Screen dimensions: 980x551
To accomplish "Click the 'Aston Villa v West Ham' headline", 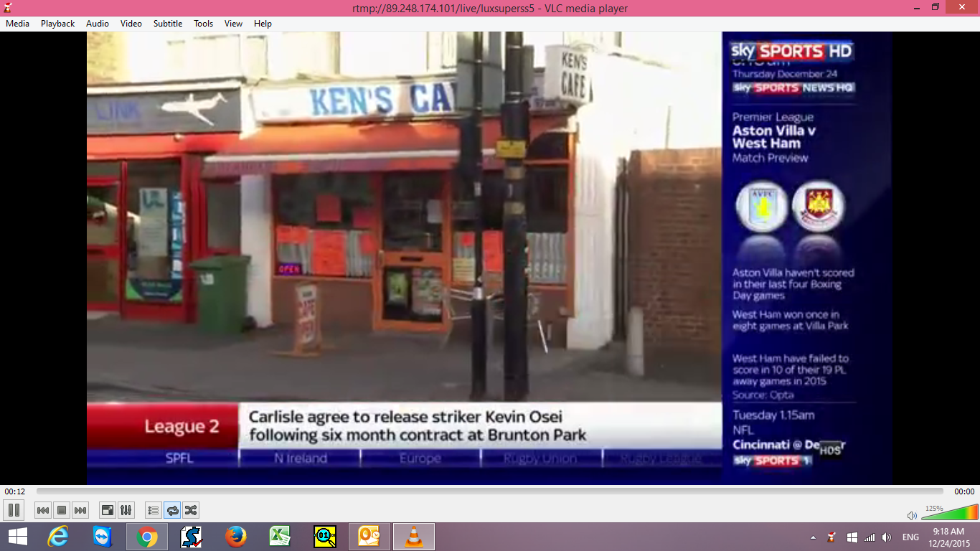I will coord(774,136).
